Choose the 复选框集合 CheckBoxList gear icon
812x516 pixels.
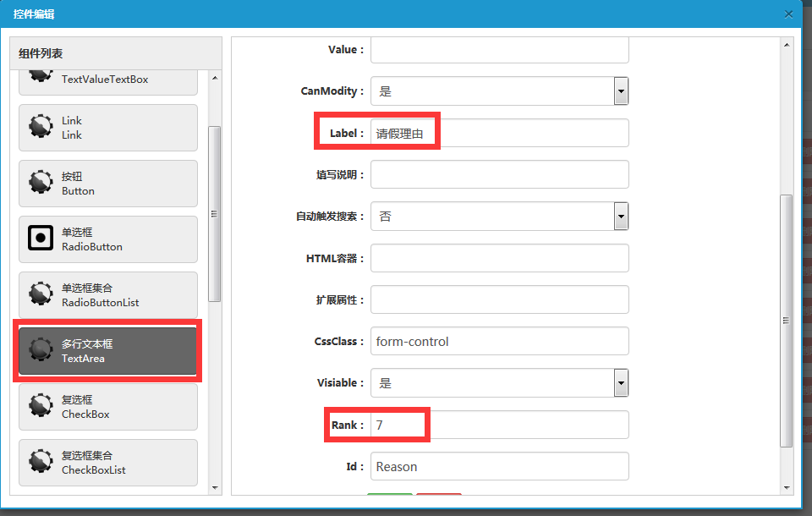pyautogui.click(x=41, y=462)
